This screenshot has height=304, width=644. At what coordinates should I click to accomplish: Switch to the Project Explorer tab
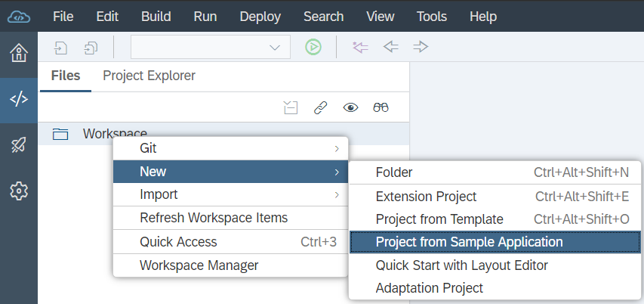coord(149,76)
